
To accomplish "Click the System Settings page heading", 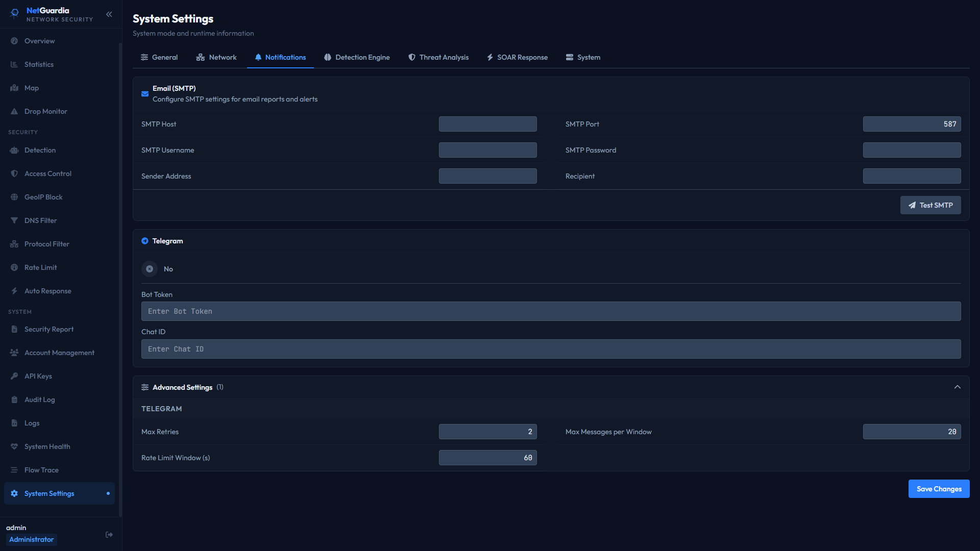I will (173, 19).
